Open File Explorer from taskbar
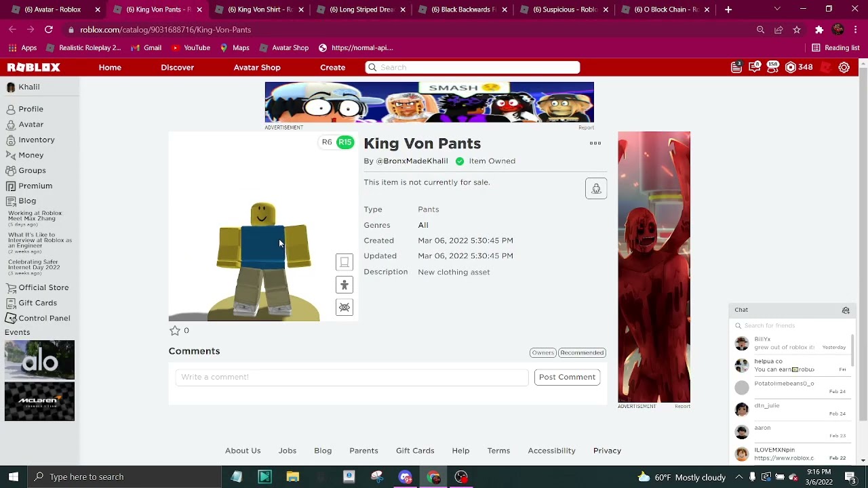This screenshot has width=868, height=488. tap(293, 476)
